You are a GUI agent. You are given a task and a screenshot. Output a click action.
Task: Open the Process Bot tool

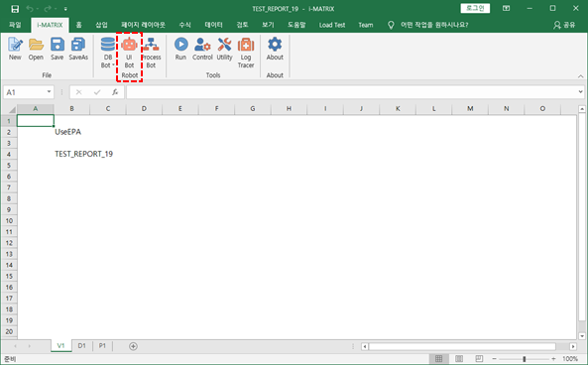[x=151, y=53]
